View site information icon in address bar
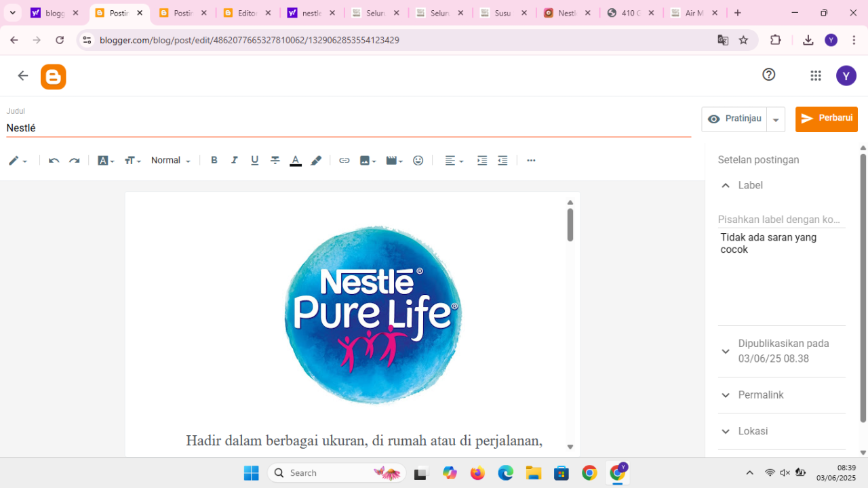The image size is (868, 488). 86,40
